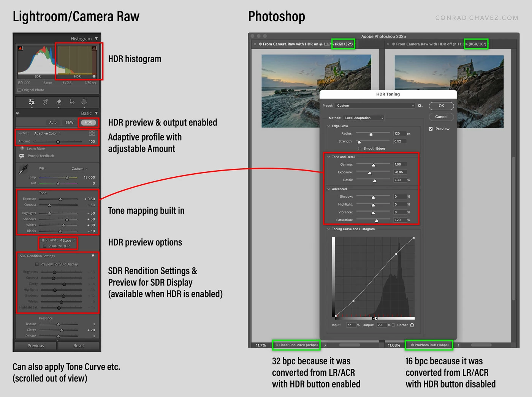Image resolution: width=532 pixels, height=397 pixels.
Task: Collapse the Edge Glow section
Action: [x=329, y=126]
